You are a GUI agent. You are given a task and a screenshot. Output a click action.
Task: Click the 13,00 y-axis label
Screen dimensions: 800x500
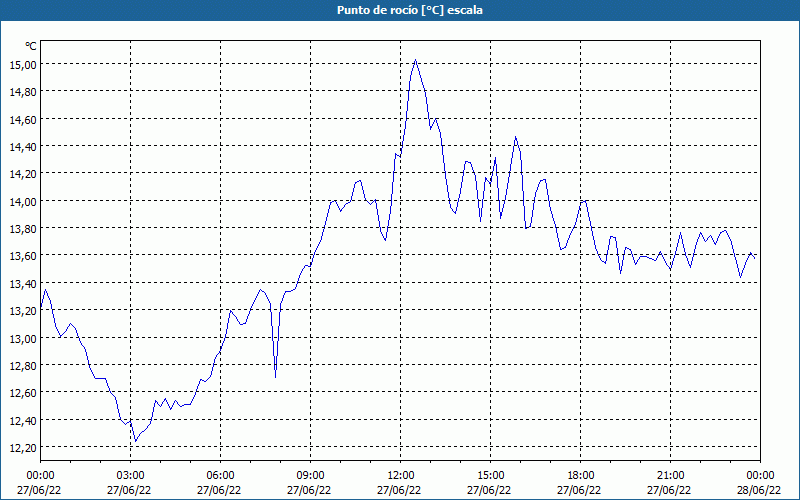point(23,338)
